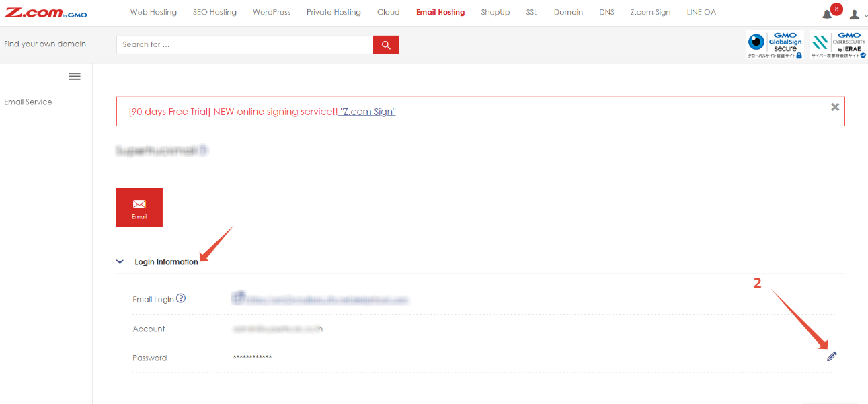Screen dimensions: 868x404
Task: Click the red search magnifier button
Action: click(386, 45)
